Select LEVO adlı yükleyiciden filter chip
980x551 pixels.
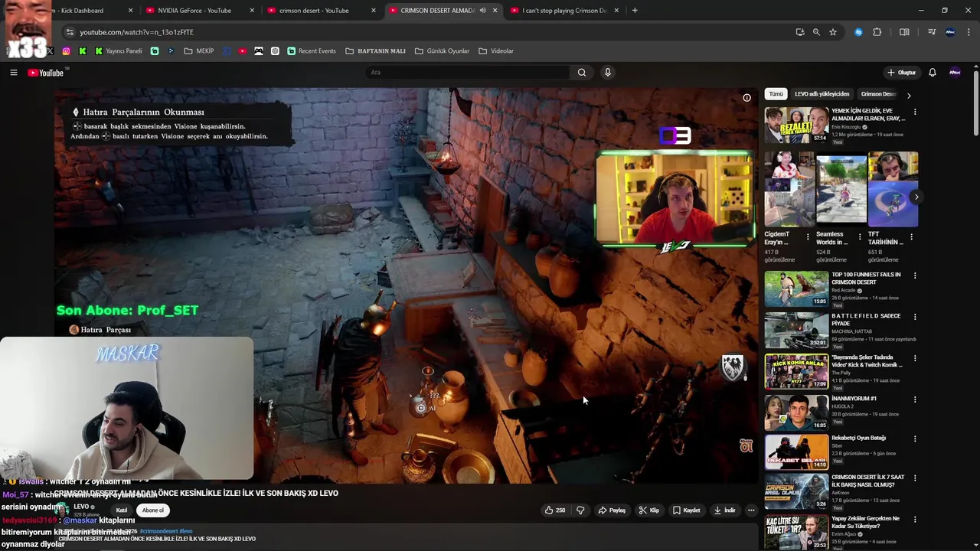coord(822,94)
